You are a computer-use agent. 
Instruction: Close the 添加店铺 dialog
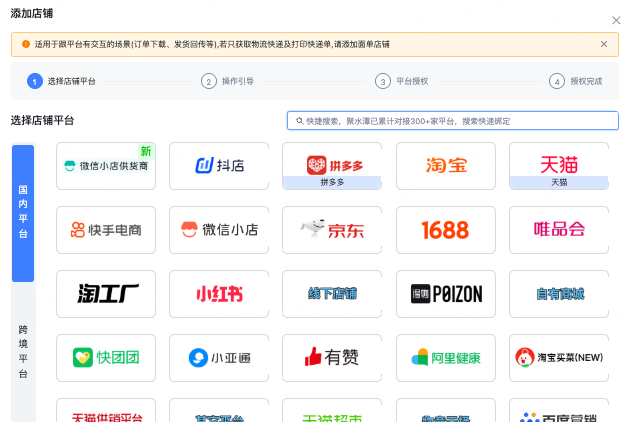tap(616, 20)
